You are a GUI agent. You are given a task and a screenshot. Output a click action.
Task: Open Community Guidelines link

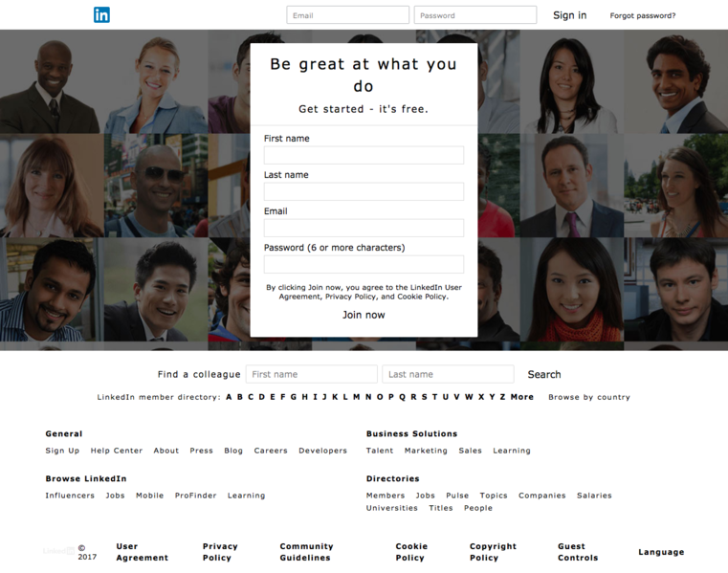[x=306, y=552]
